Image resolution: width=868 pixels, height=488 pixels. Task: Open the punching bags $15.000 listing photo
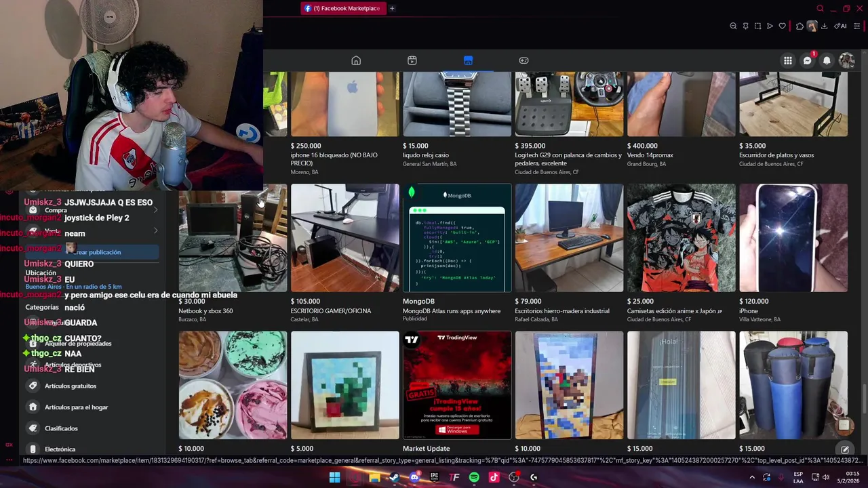click(793, 385)
